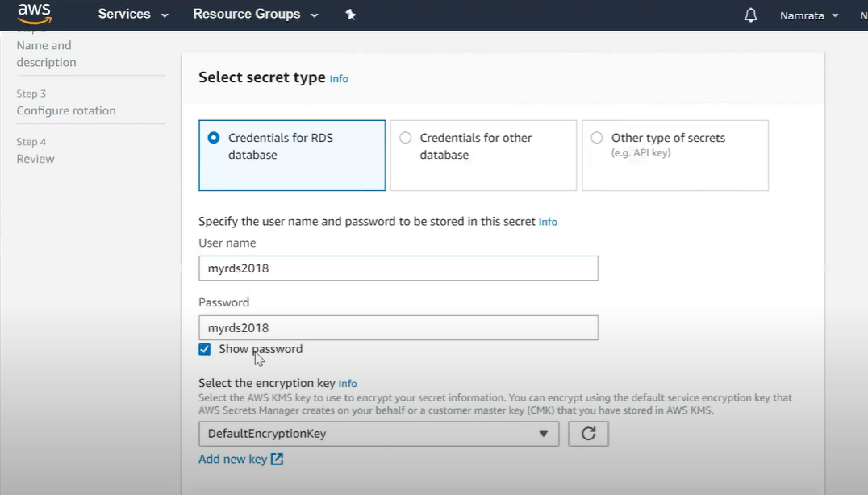868x495 pixels.
Task: Open the Namrata account menu
Action: [x=809, y=15]
